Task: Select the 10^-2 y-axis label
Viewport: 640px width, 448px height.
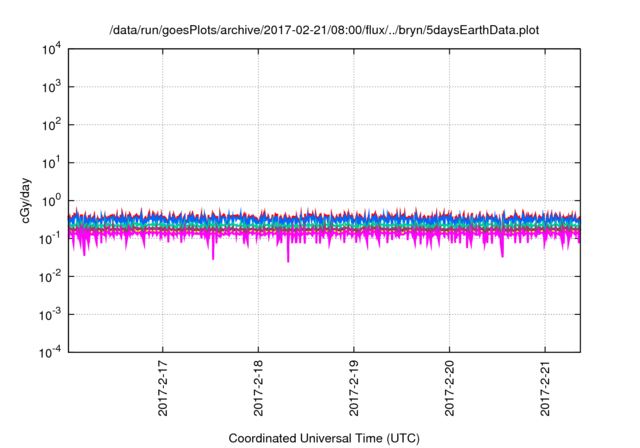Action: pos(50,277)
